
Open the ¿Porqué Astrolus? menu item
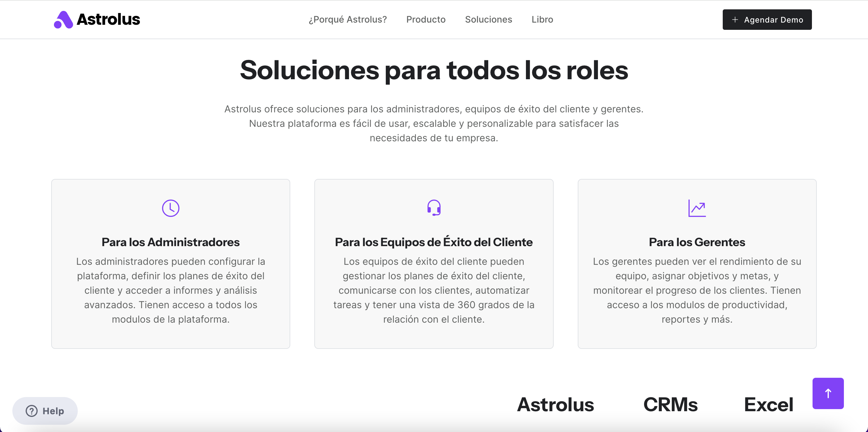click(x=348, y=20)
